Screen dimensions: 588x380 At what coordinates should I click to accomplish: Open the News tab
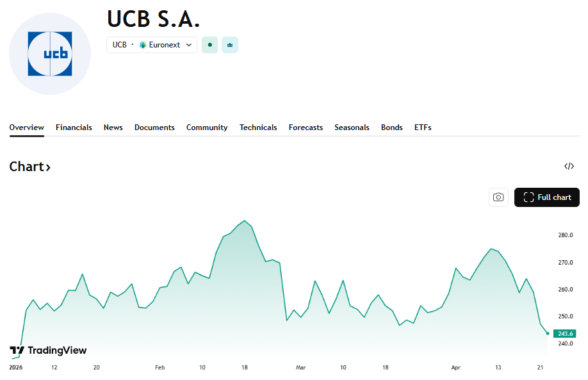(113, 128)
